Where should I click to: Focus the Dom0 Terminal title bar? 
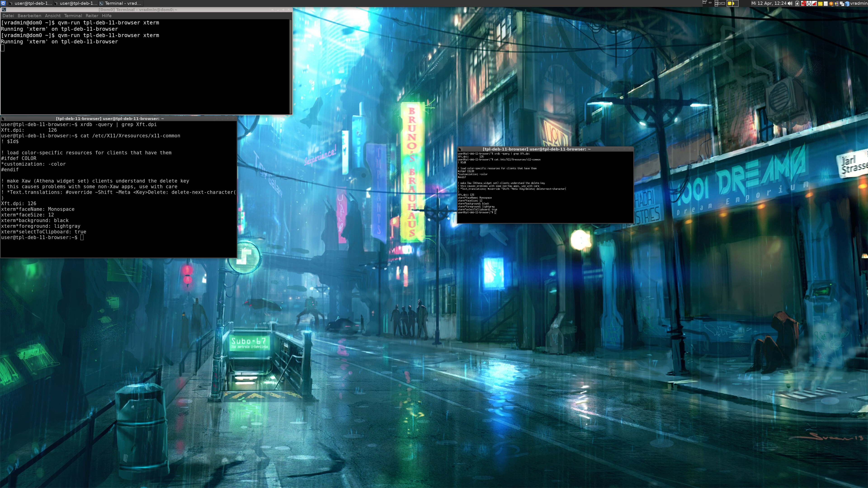pos(146,10)
